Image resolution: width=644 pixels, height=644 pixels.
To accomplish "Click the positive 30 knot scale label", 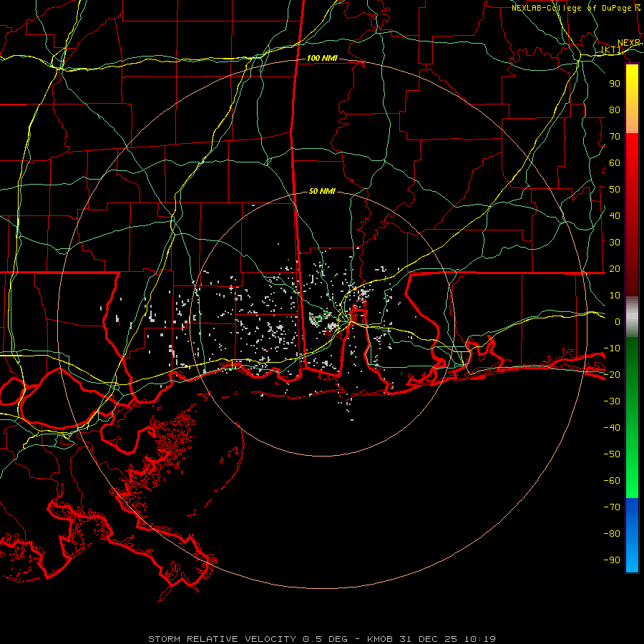I will (x=615, y=243).
